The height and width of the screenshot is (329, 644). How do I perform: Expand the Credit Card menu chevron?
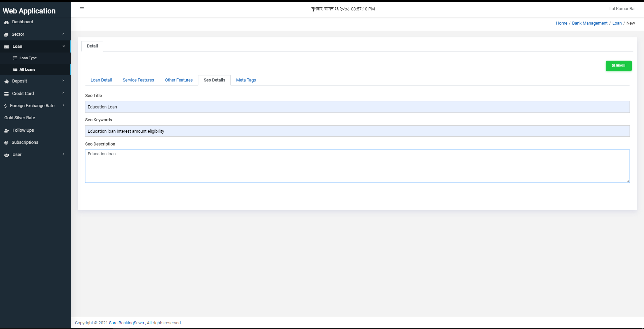pyautogui.click(x=63, y=93)
